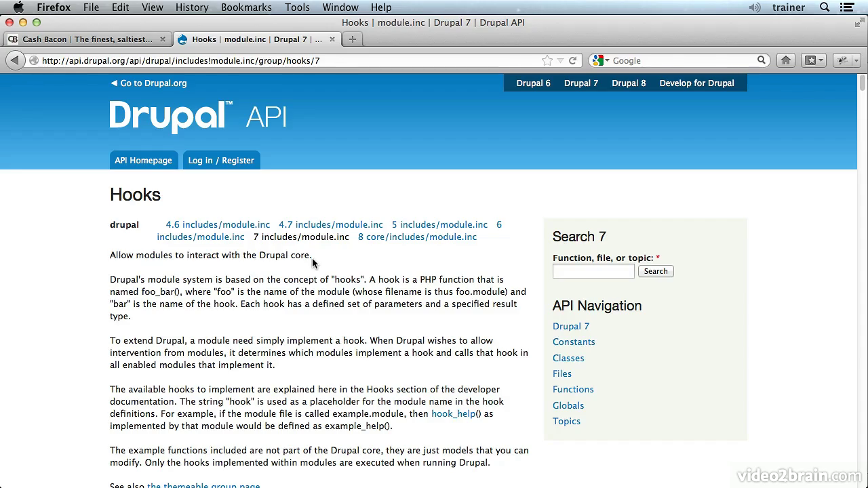Viewport: 868px width, 488px height.
Task: Open the Bookmarks menu
Action: [x=247, y=7]
